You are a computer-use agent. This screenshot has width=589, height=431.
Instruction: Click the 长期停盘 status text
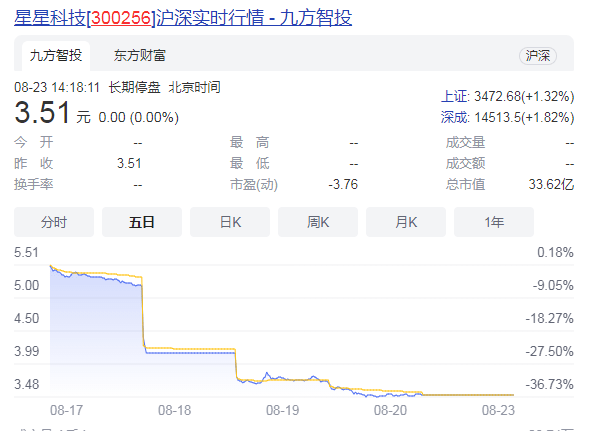134,87
